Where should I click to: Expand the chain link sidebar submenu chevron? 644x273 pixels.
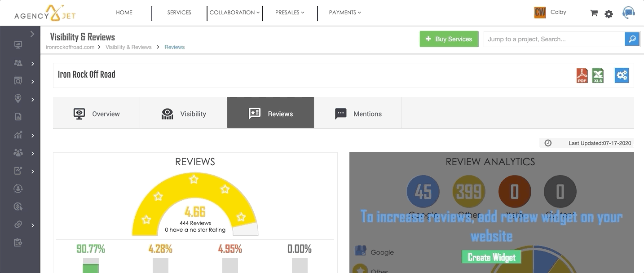pos(33,225)
